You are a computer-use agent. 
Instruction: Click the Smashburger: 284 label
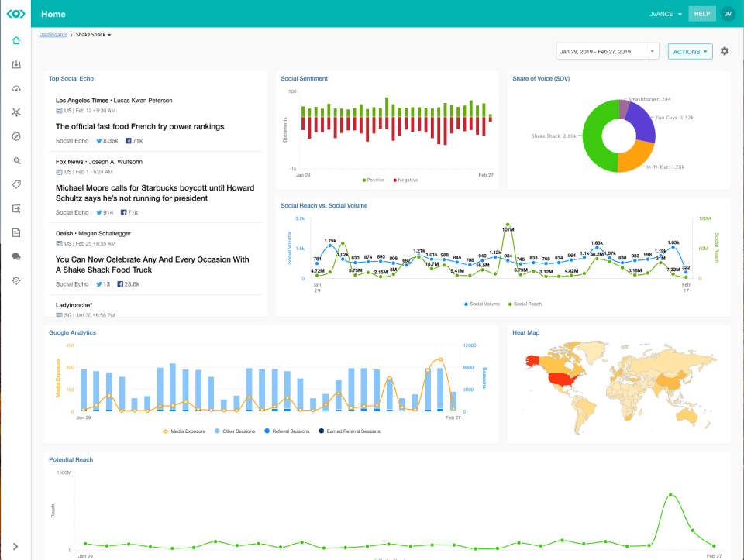(x=649, y=99)
